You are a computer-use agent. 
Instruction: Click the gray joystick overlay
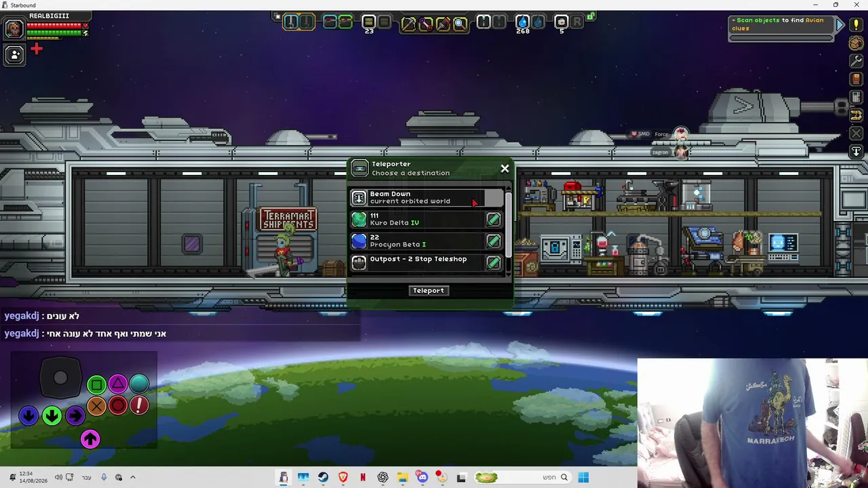pyautogui.click(x=60, y=378)
